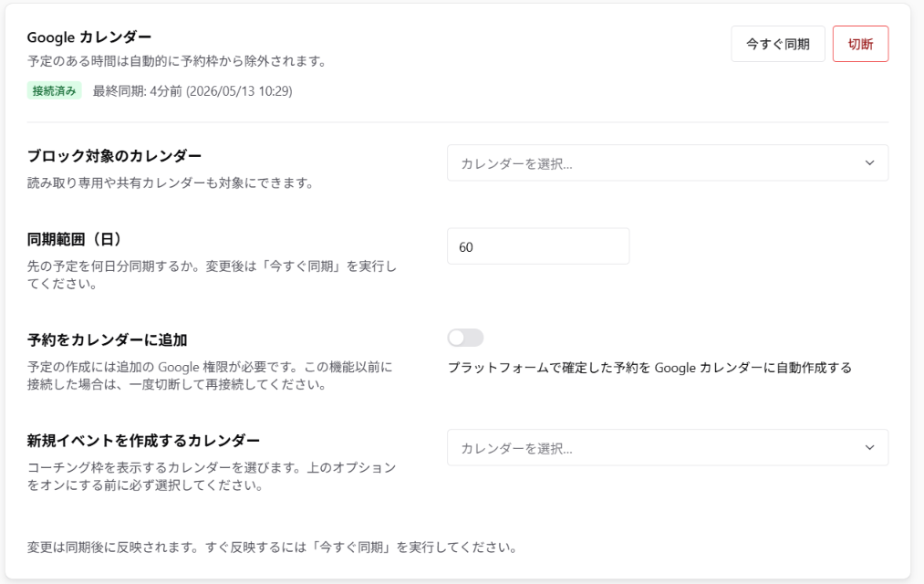Click the 予約をカレンダーに追加 label

tap(108, 340)
